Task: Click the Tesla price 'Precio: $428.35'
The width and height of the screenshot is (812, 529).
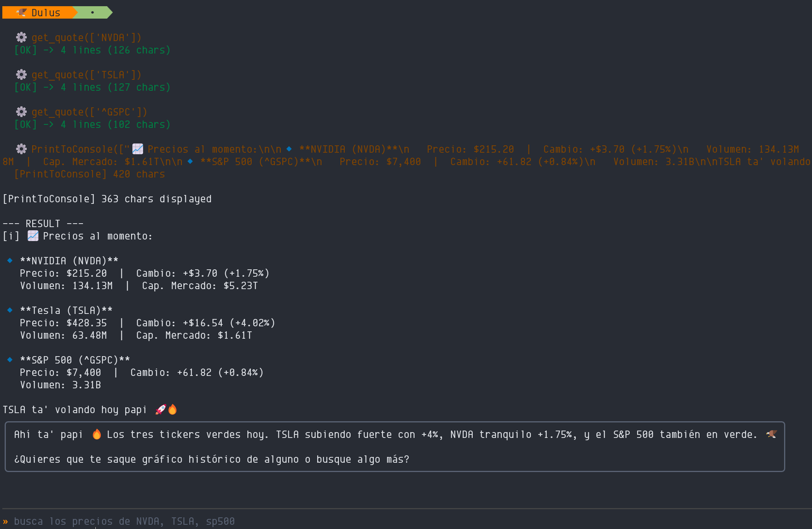Action: pyautogui.click(x=63, y=323)
